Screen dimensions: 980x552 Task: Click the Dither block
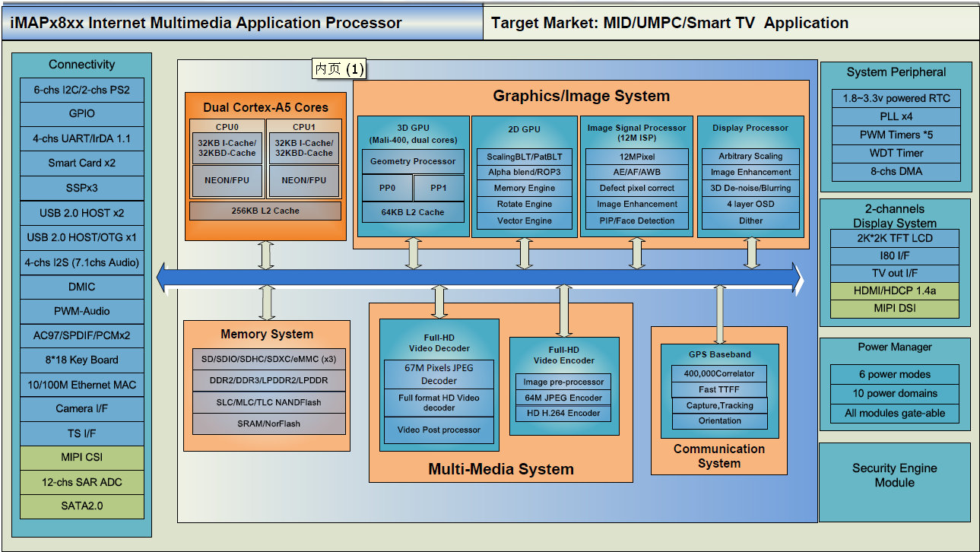751,221
